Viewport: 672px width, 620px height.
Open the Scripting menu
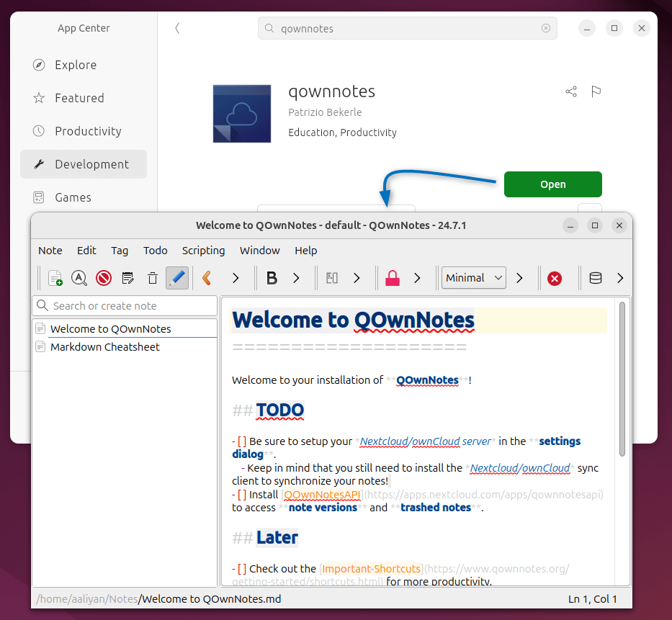[203, 251]
